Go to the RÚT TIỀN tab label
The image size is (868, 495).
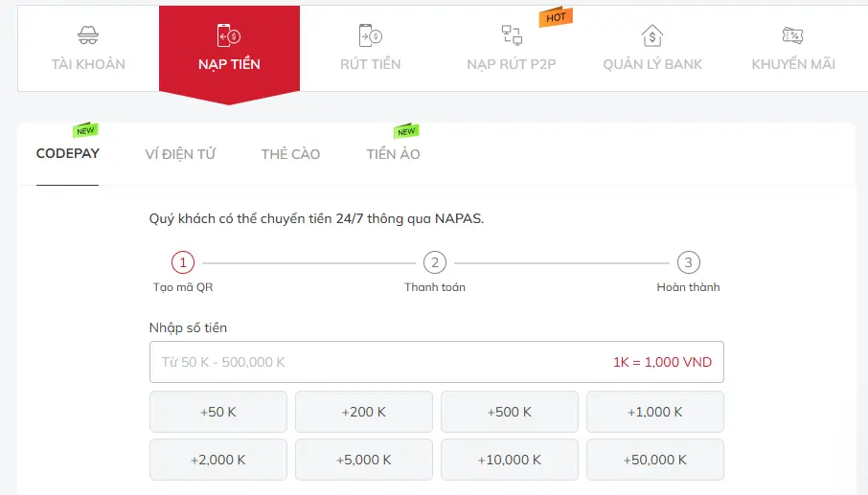point(371,64)
